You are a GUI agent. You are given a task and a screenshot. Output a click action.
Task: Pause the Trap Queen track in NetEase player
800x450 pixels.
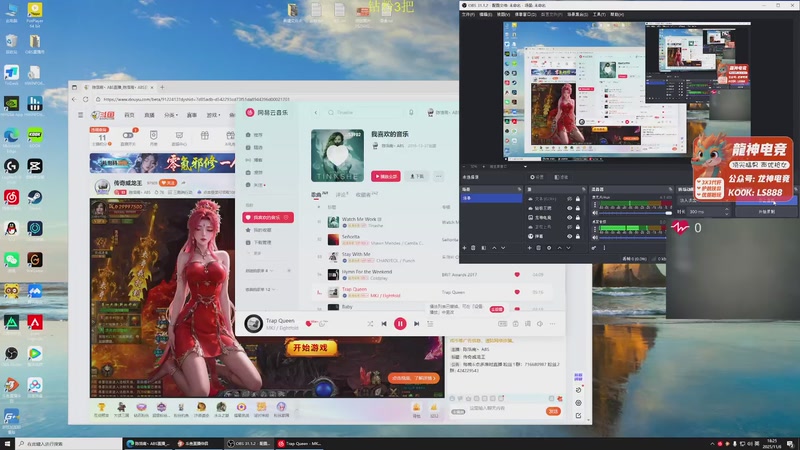400,323
